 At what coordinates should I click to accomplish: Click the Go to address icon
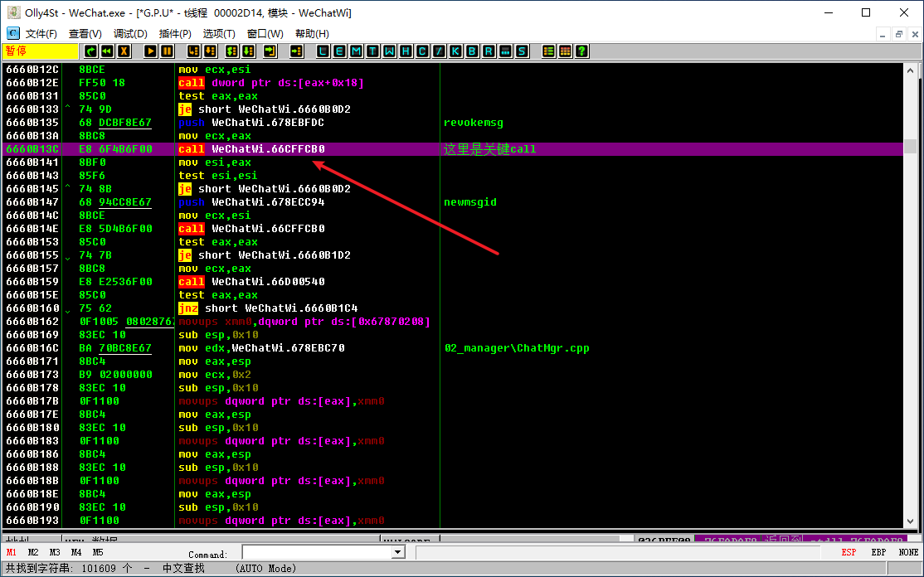(296, 51)
